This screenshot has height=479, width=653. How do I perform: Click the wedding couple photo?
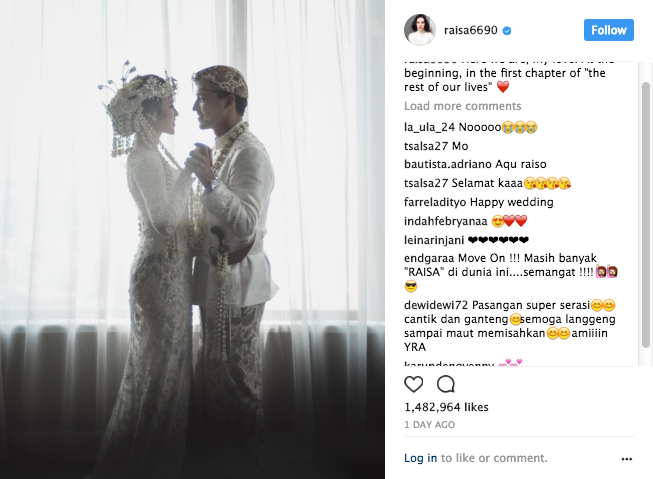(192, 240)
